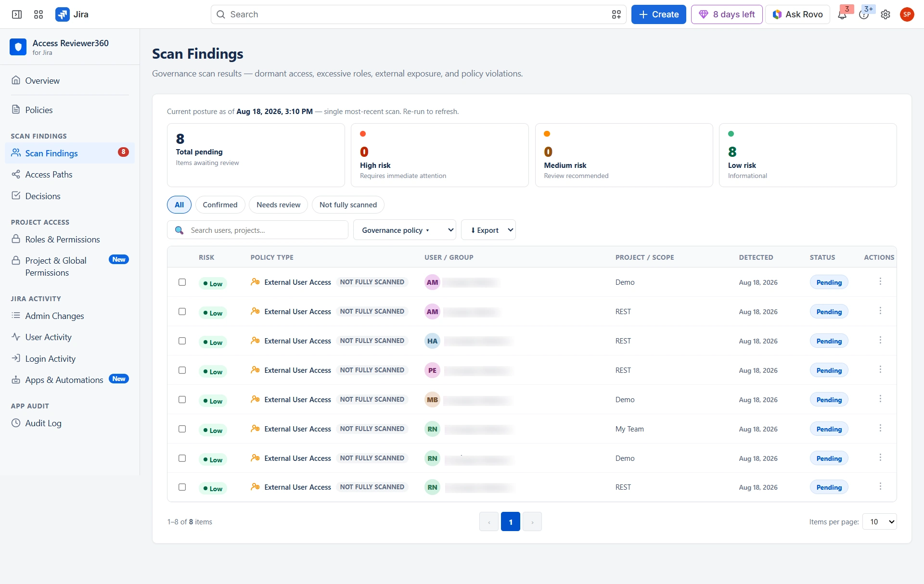
Task: Select the HA user row checkbox
Action: tap(182, 341)
